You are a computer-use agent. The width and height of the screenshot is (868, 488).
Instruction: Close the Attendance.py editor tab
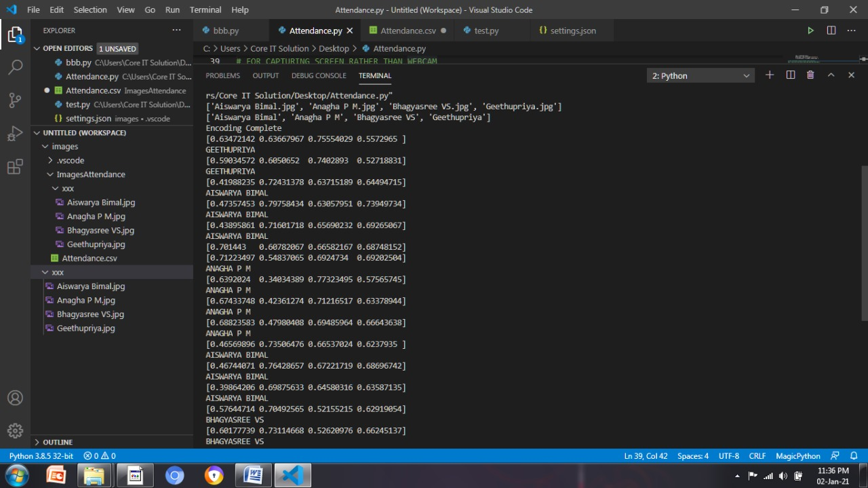[350, 31]
